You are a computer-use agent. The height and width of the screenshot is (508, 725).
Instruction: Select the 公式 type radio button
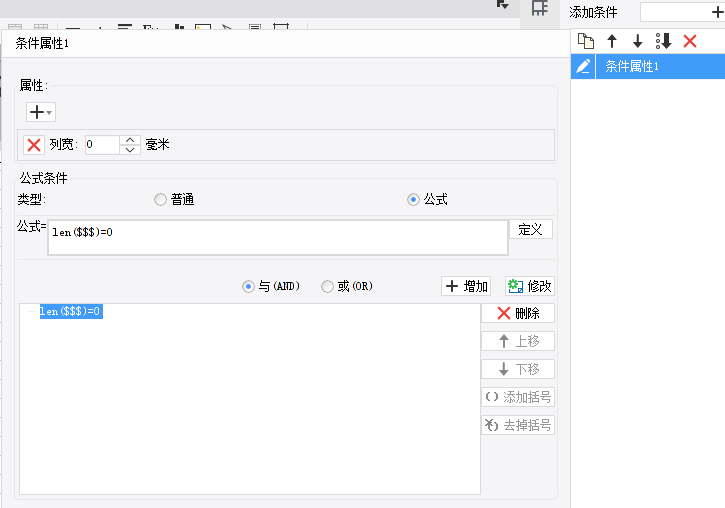tap(413, 200)
